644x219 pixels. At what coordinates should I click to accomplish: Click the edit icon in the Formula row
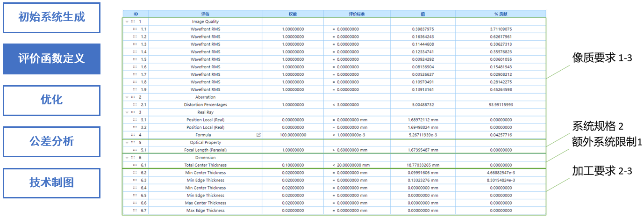(x=258, y=135)
